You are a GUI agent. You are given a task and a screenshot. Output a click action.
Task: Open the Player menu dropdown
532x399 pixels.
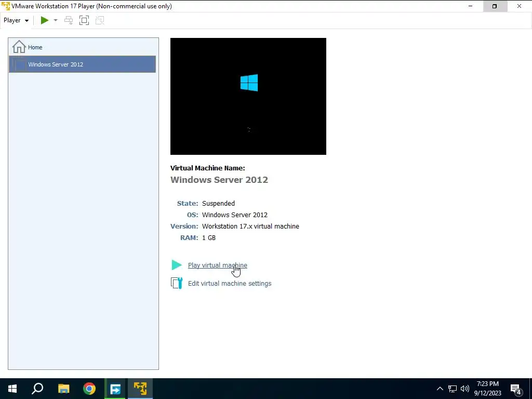(16, 20)
